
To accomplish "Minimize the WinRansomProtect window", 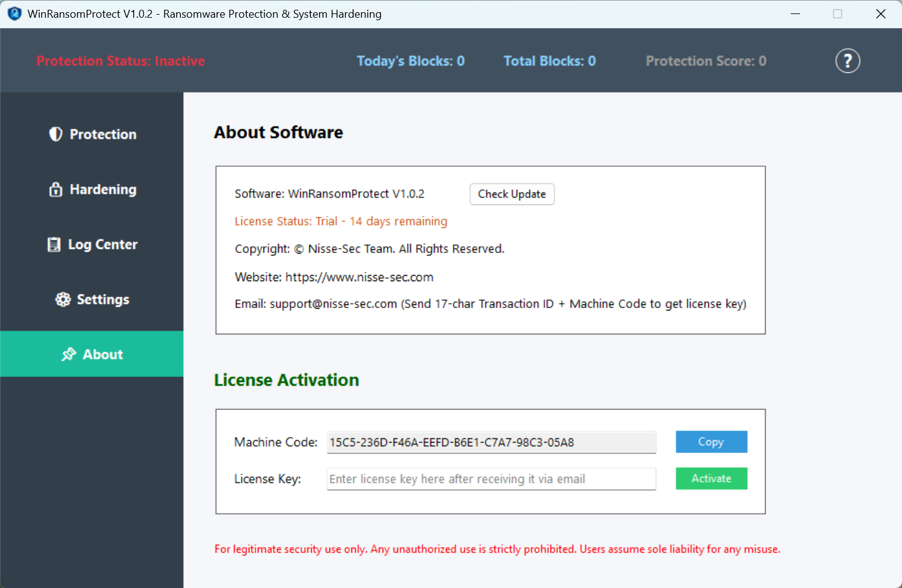I will coord(795,13).
